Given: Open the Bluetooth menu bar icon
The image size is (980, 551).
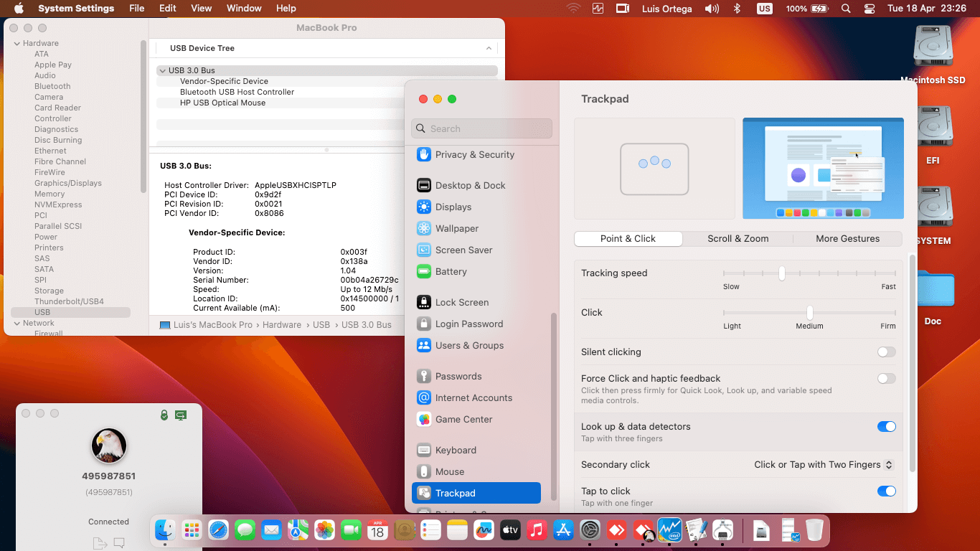Looking at the screenshot, I should [x=737, y=9].
